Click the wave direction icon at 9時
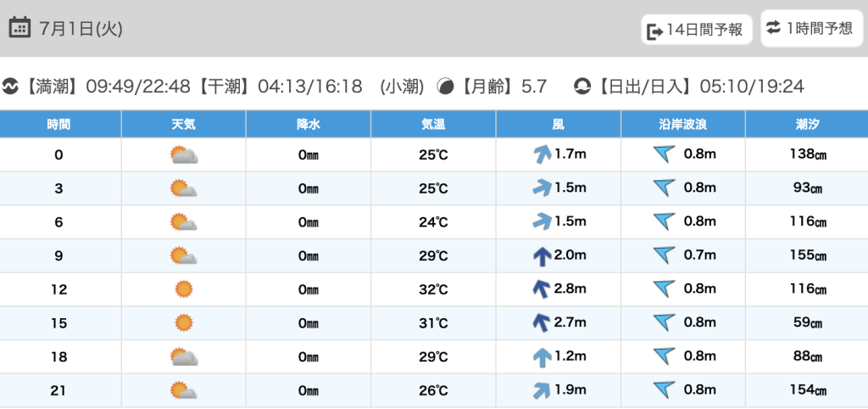 (x=664, y=255)
